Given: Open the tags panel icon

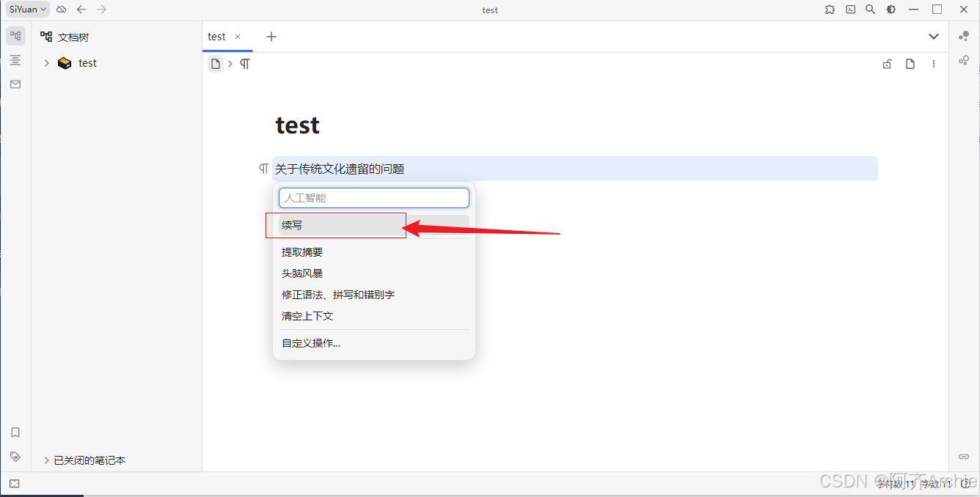Looking at the screenshot, I should click(15, 456).
